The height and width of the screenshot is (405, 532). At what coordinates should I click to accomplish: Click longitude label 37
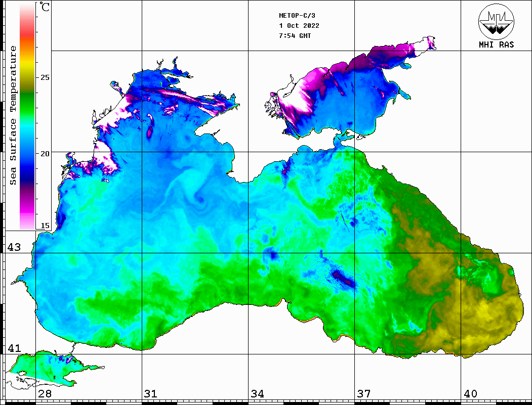tap(364, 394)
